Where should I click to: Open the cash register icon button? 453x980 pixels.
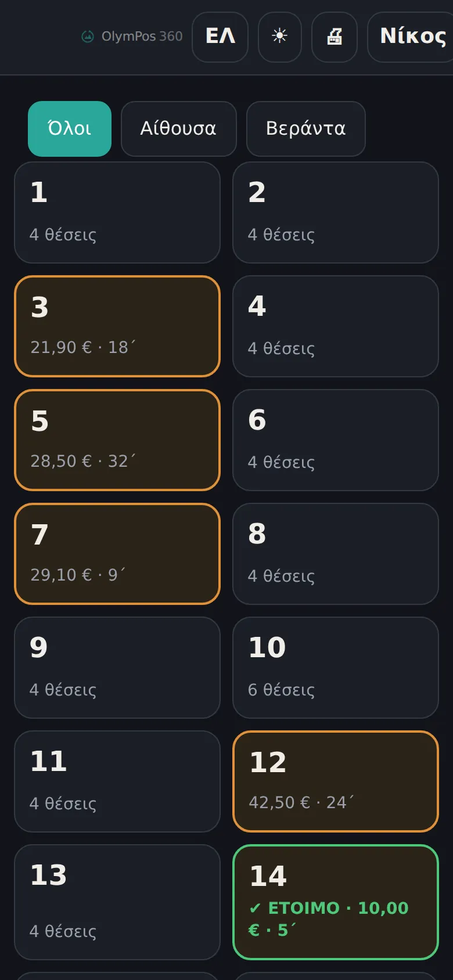(335, 37)
